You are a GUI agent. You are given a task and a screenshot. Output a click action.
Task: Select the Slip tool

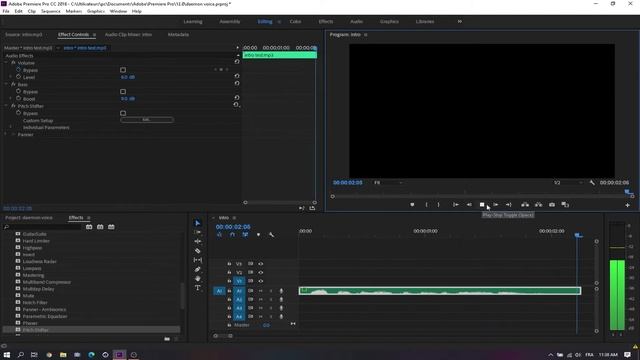(198, 260)
